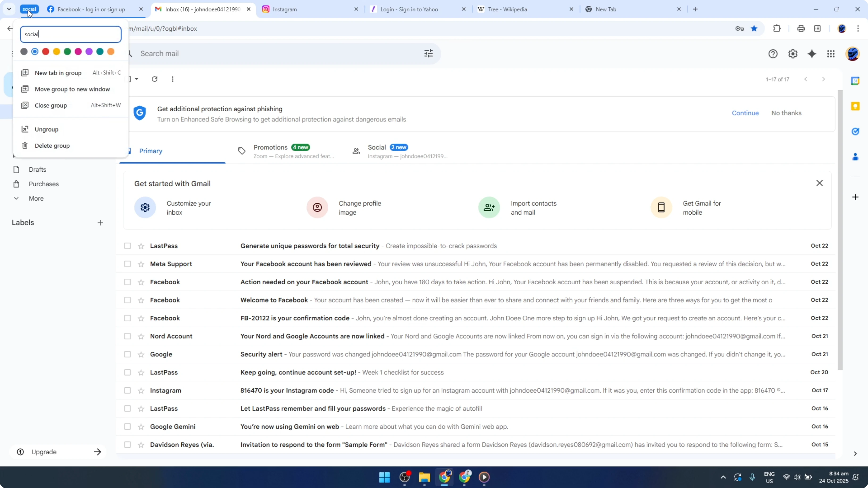Refresh the inbox

pyautogui.click(x=155, y=79)
